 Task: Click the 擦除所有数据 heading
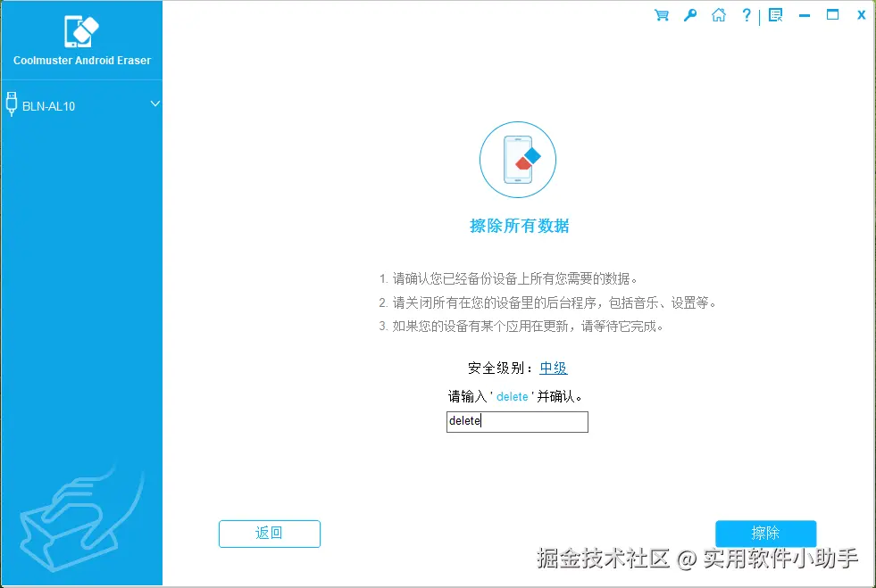tap(518, 227)
